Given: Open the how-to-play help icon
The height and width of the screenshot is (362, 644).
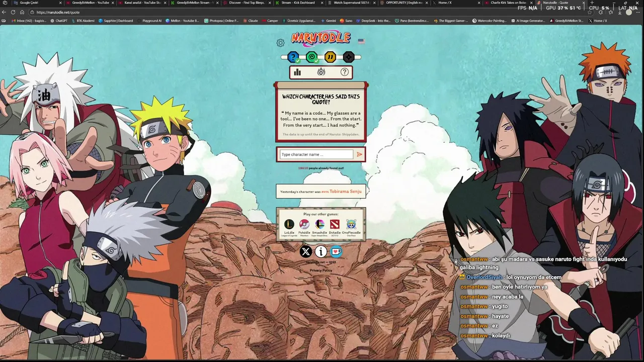Looking at the screenshot, I should tap(345, 72).
